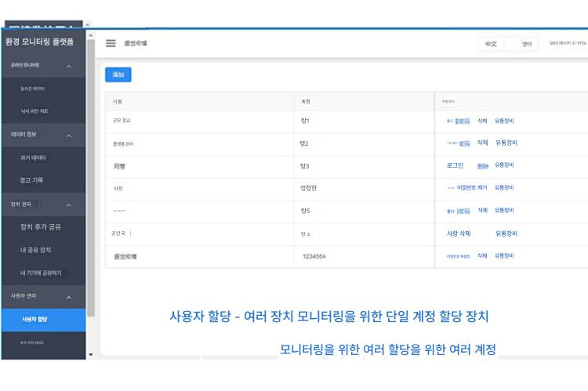Click 비밀번호 제거 in the 멍청한 row
The image size is (588, 391).
point(472,188)
